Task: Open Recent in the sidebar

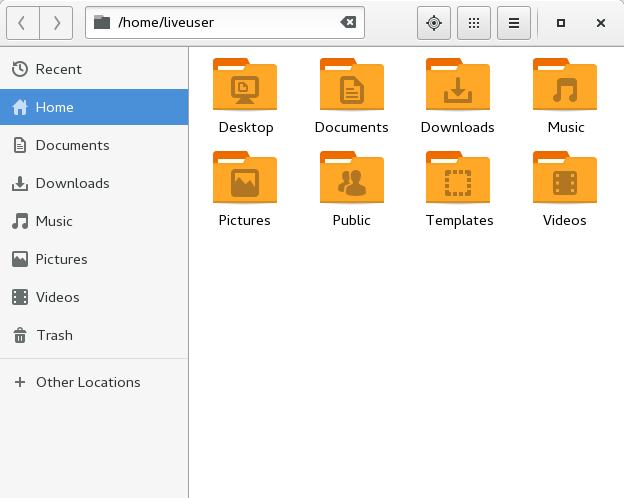Action: (94, 69)
